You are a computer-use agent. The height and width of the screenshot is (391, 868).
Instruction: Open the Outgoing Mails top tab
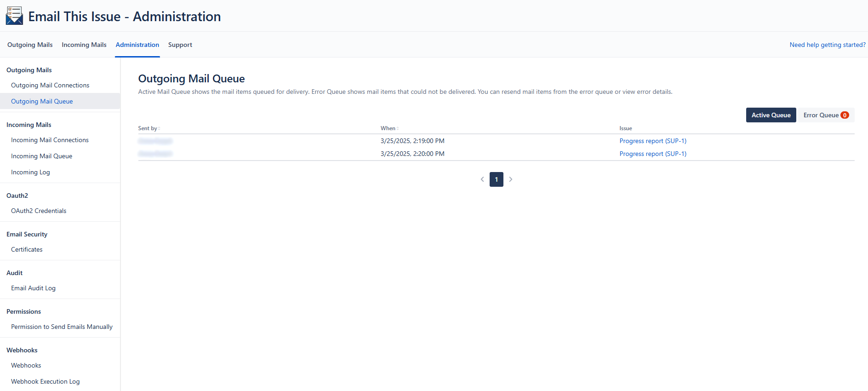pyautogui.click(x=30, y=45)
